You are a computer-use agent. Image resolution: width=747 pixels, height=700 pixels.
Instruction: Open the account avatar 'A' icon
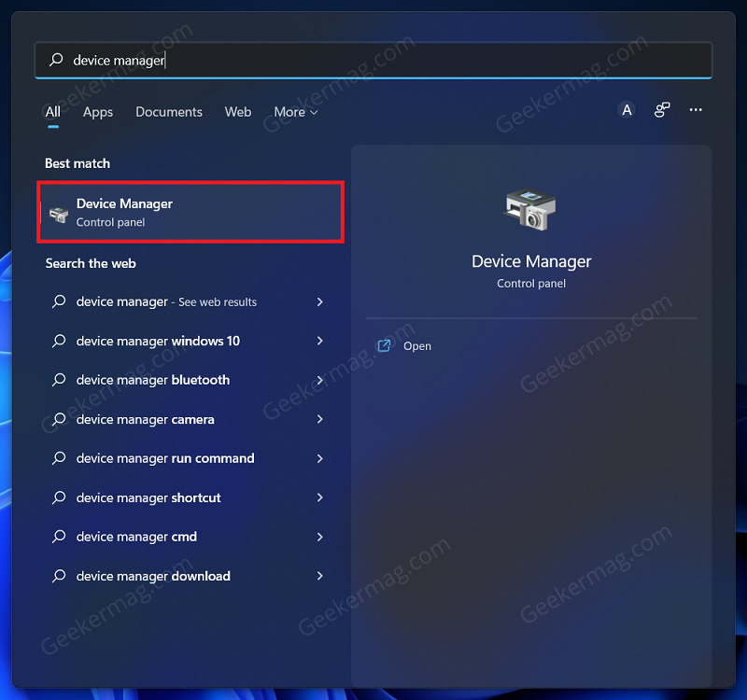pyautogui.click(x=627, y=110)
